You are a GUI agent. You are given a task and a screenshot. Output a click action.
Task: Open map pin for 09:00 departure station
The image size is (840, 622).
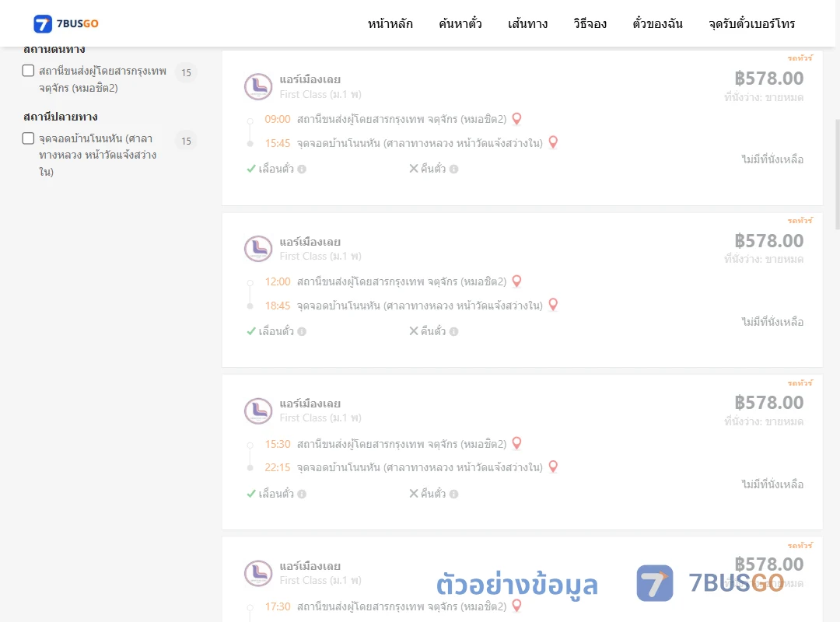pyautogui.click(x=517, y=119)
